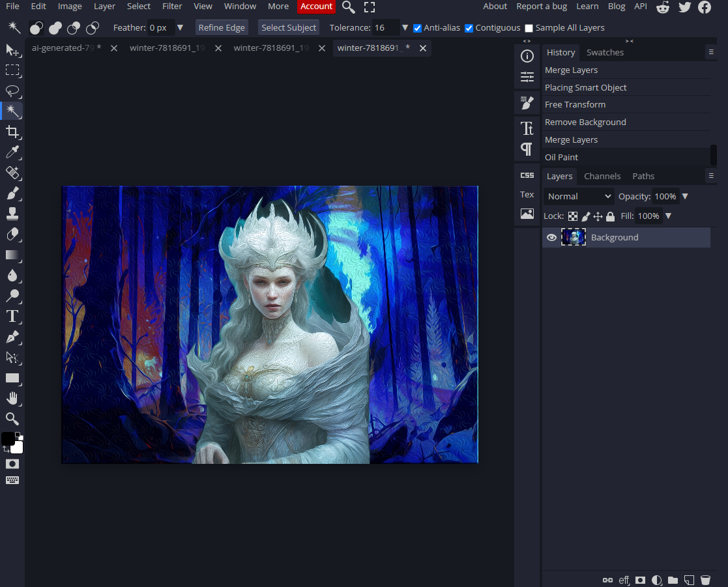
Task: Switch to the Channels tab
Action: pyautogui.click(x=602, y=177)
